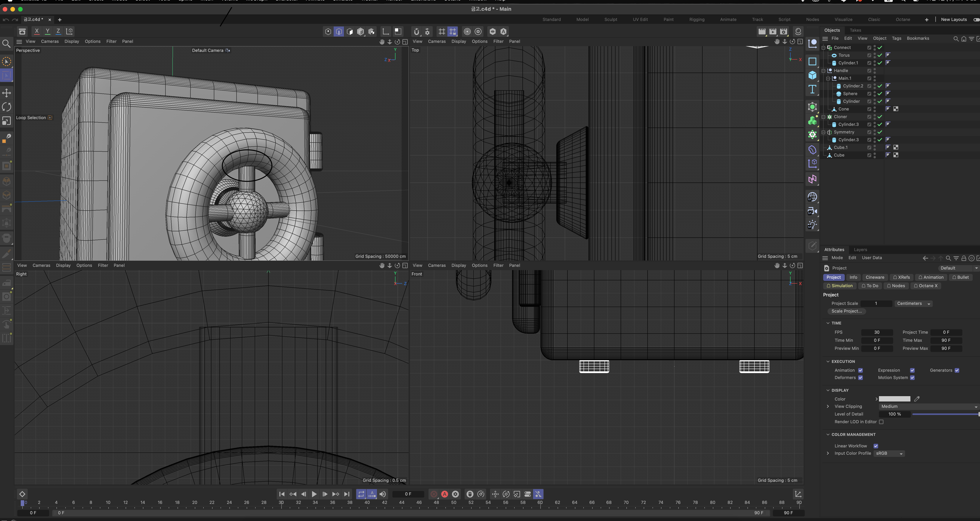Click the back arrow in Attributes manager
The height and width of the screenshot is (521, 980).
pyautogui.click(x=925, y=258)
